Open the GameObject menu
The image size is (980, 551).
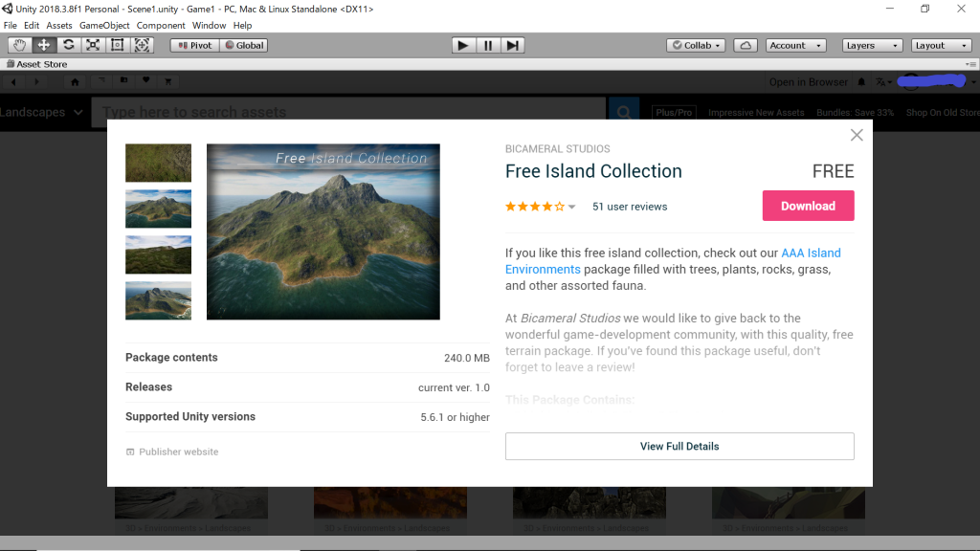(x=104, y=26)
